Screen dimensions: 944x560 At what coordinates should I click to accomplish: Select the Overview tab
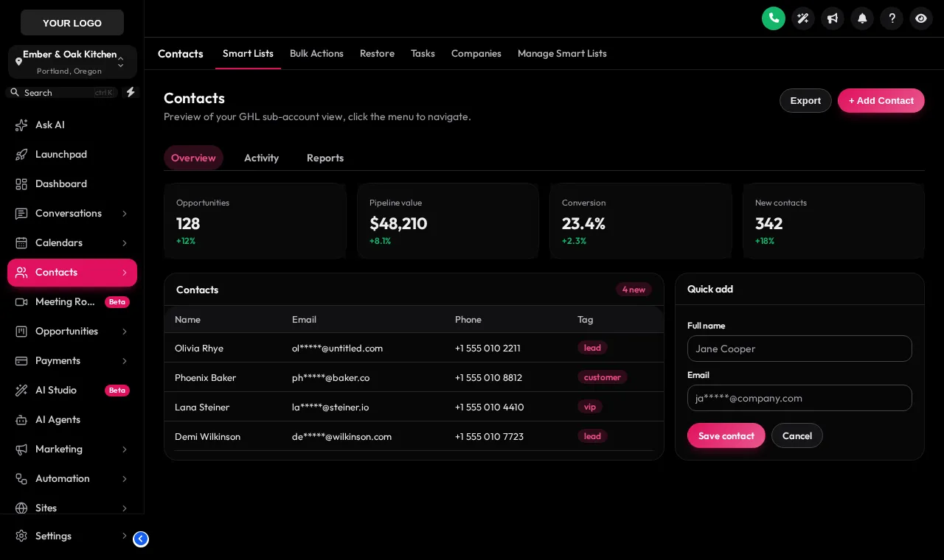pyautogui.click(x=193, y=158)
